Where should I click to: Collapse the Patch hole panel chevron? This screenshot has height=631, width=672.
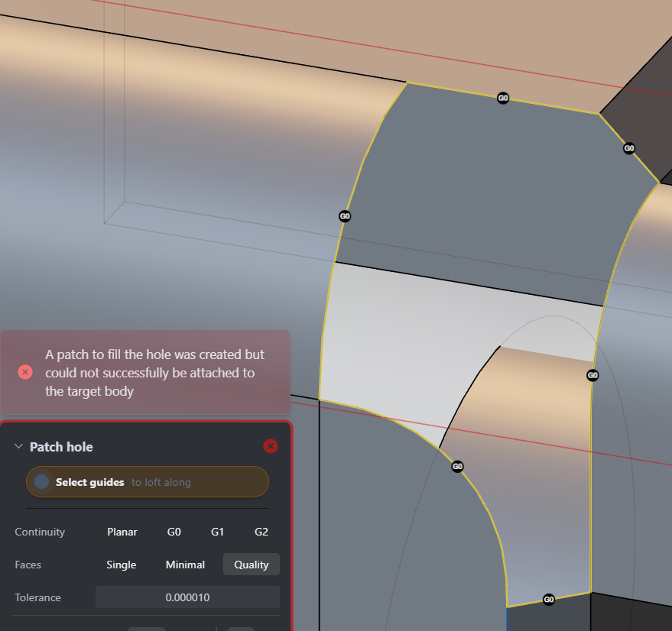click(18, 446)
